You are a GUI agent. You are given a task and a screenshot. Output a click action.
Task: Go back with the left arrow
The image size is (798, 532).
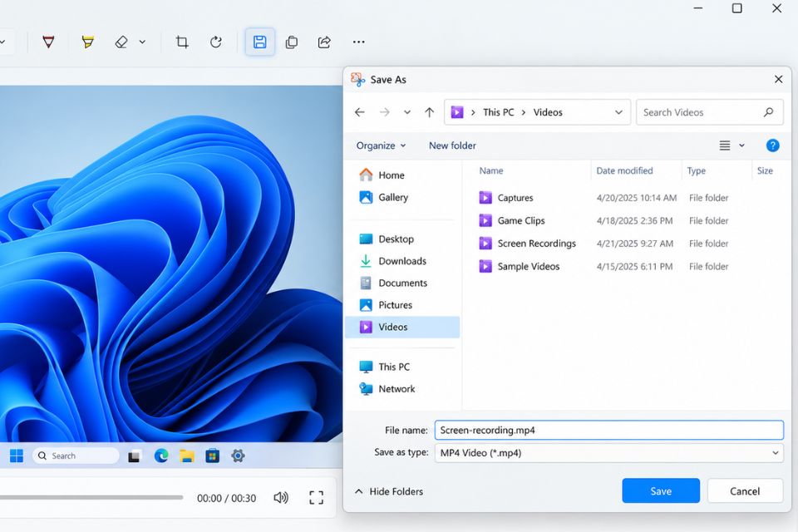coord(360,112)
